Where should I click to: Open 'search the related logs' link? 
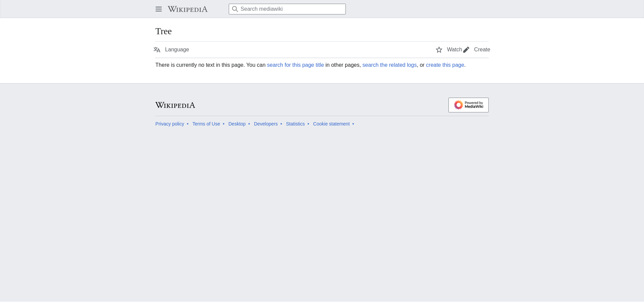coord(389,65)
